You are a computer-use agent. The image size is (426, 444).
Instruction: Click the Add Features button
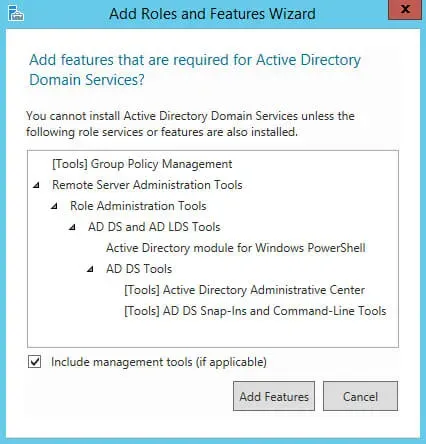pyautogui.click(x=274, y=396)
